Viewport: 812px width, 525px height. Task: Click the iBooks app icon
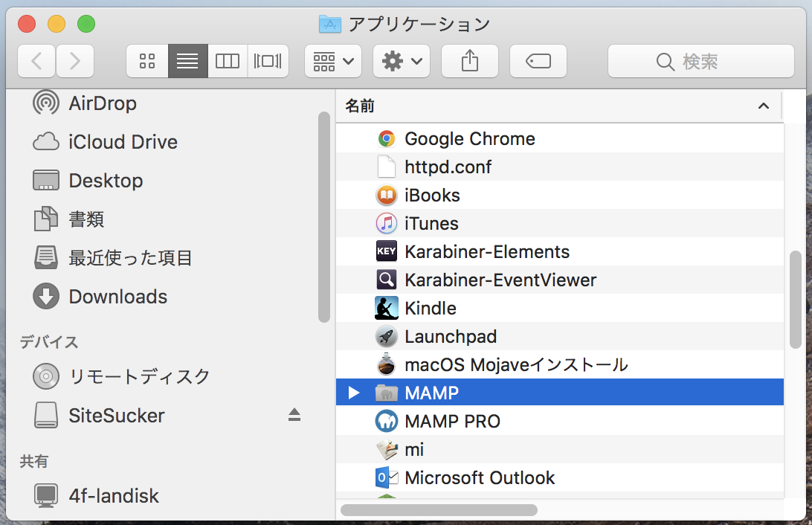386,196
